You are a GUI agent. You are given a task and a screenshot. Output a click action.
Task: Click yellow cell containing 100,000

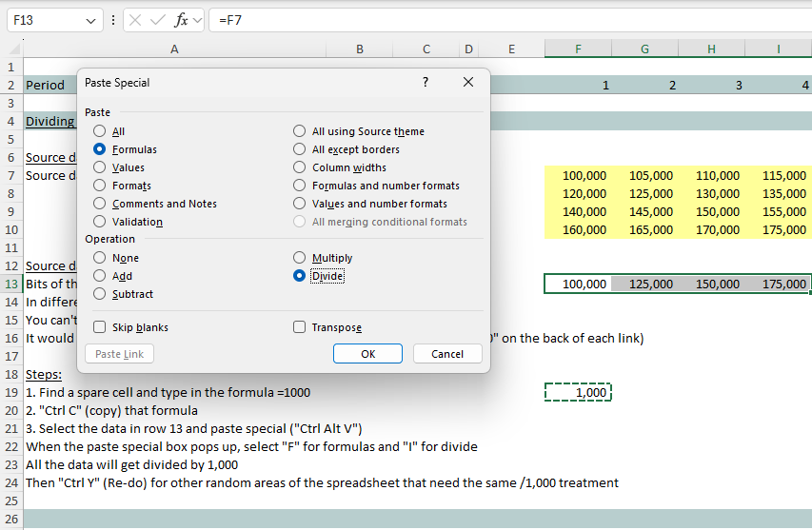[x=579, y=176]
